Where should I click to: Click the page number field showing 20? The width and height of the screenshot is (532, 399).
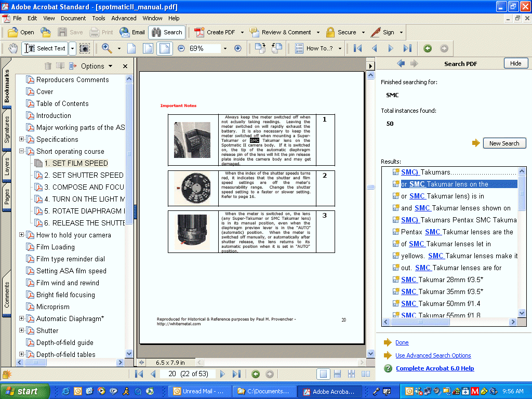click(x=188, y=374)
